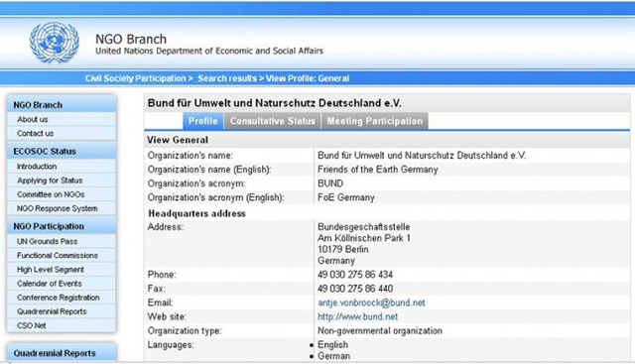Open Functional Commissions link
This screenshot has width=635, height=364.
[58, 256]
